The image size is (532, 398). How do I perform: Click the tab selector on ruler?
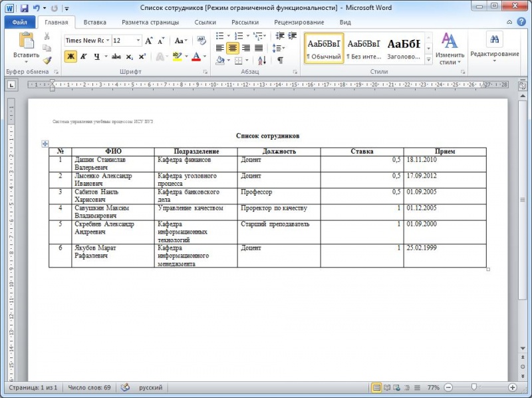11,85
